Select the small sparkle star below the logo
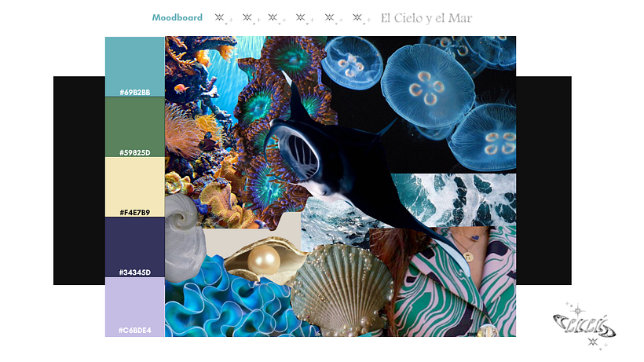 (594, 343)
